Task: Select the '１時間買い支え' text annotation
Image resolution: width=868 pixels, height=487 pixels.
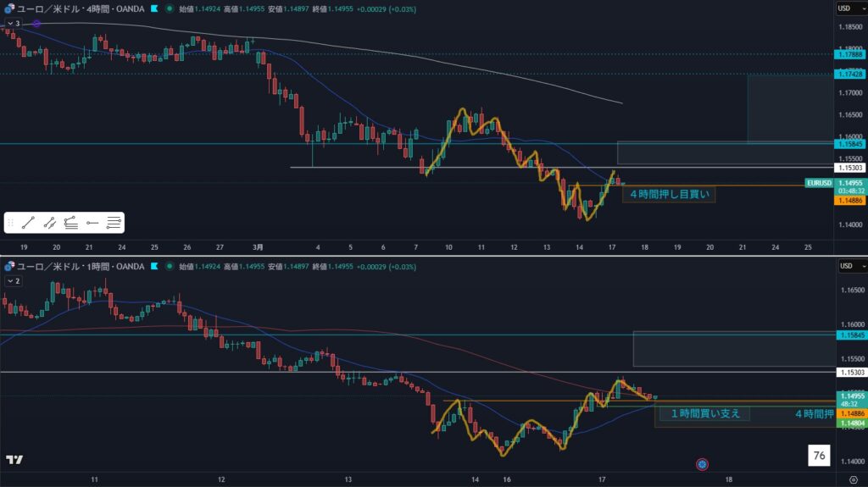Action: (704, 413)
